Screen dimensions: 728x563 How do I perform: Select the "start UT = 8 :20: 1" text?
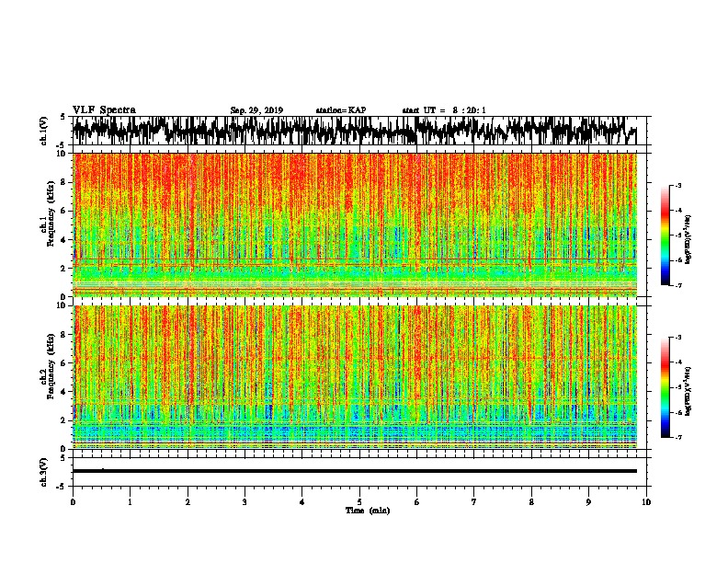(x=444, y=110)
